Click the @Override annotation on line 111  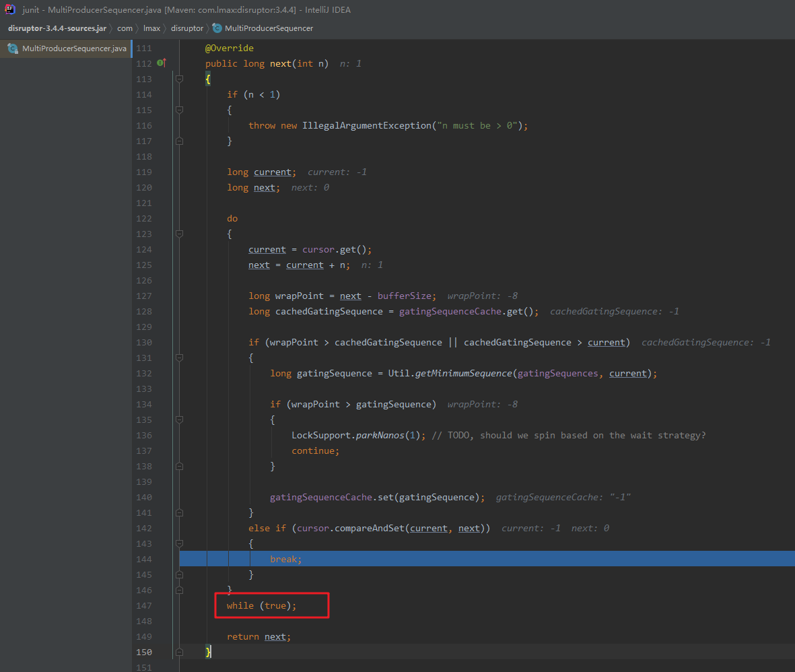click(229, 48)
